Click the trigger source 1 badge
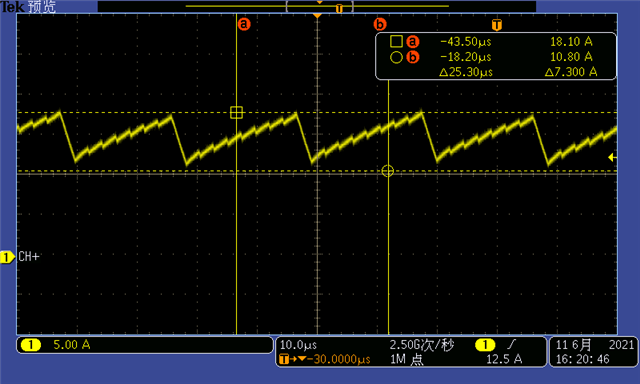Image resolution: width=640 pixels, height=384 pixels. [485, 345]
